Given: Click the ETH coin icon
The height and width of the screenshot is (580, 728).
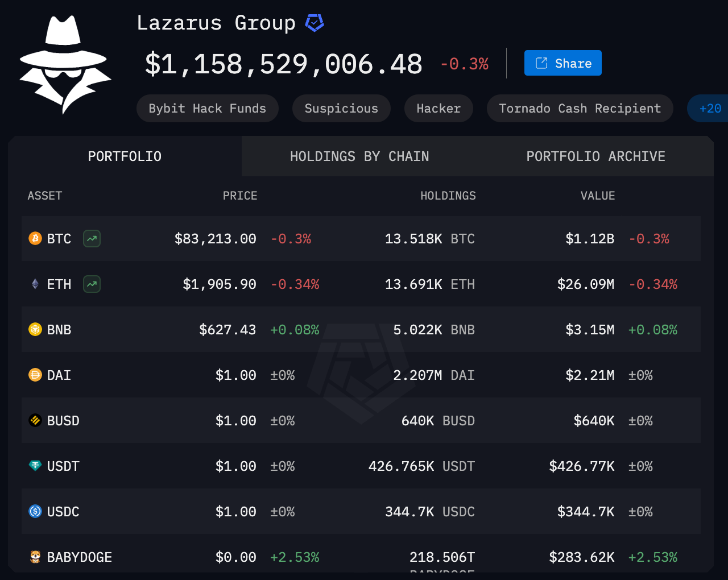Looking at the screenshot, I should click(35, 284).
